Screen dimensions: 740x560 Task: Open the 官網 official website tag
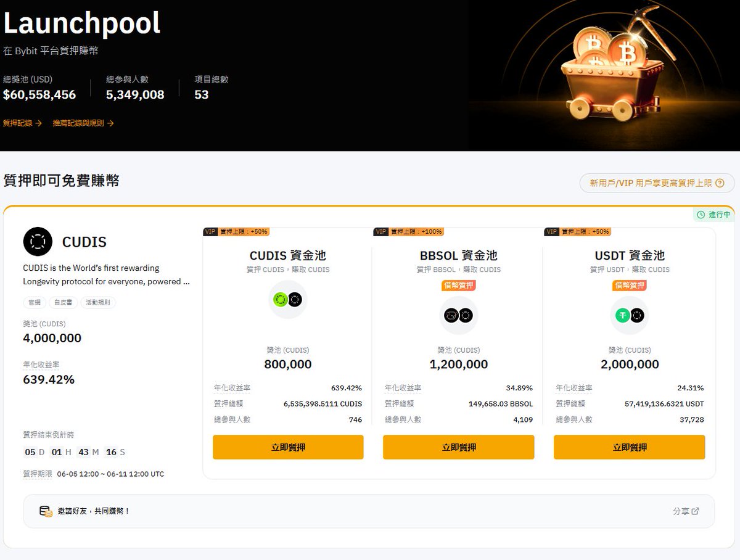click(x=34, y=303)
